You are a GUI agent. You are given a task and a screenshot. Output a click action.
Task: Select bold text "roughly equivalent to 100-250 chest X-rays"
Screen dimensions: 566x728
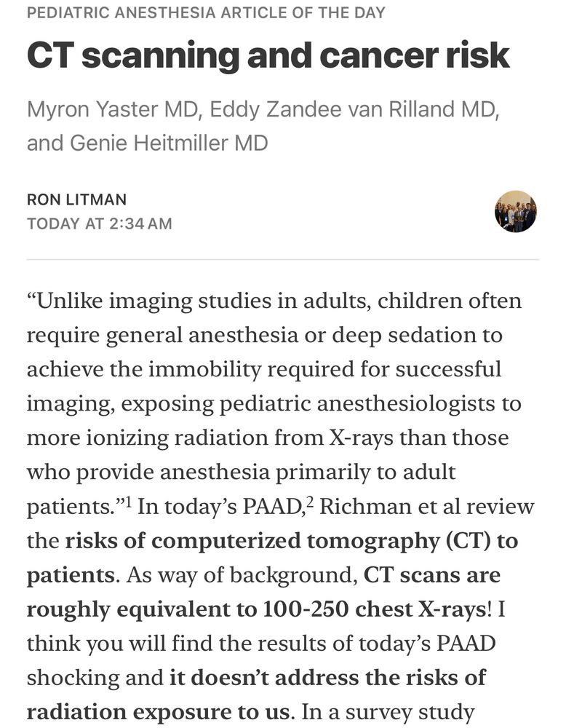pyautogui.click(x=257, y=609)
